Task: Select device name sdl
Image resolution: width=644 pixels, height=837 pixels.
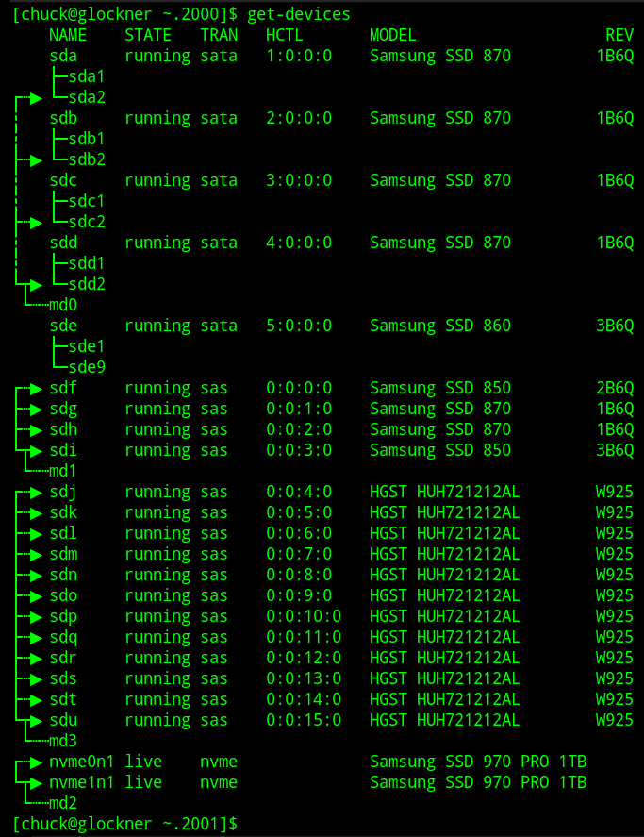Action: (63, 533)
